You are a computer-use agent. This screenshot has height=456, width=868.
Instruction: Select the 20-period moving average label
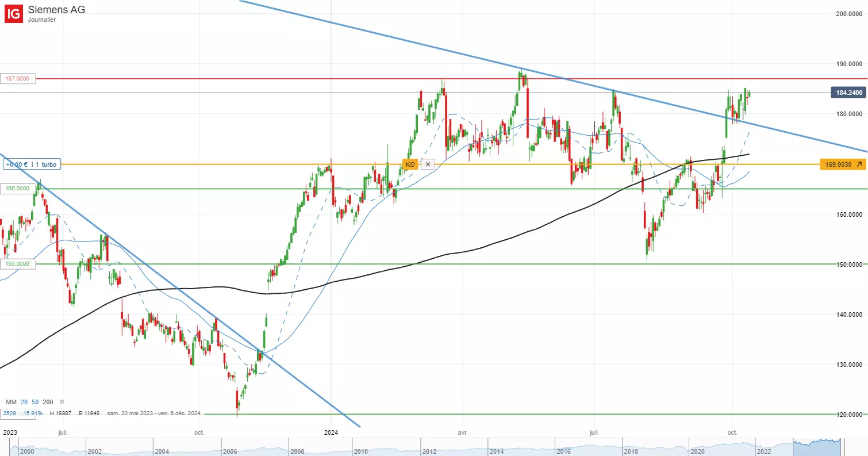(24, 401)
